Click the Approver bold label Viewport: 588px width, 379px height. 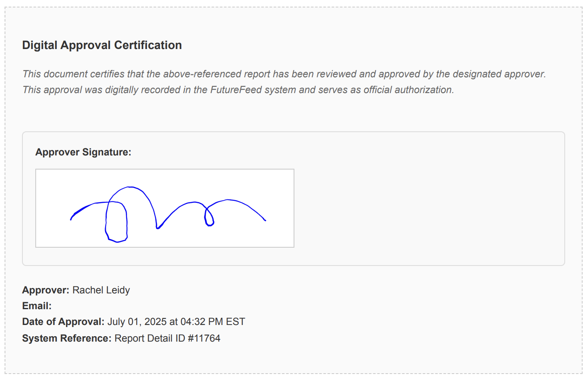coord(46,290)
